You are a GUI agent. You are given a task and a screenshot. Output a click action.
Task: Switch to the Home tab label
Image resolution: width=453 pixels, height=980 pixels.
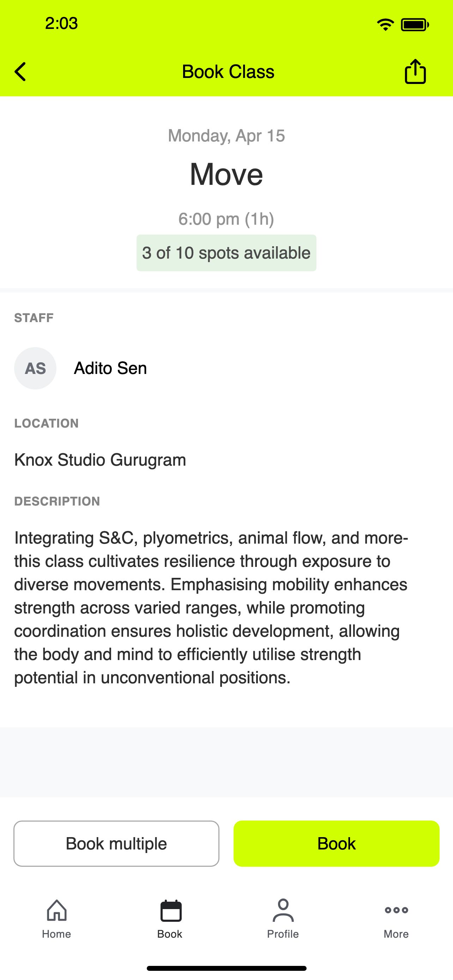56,934
